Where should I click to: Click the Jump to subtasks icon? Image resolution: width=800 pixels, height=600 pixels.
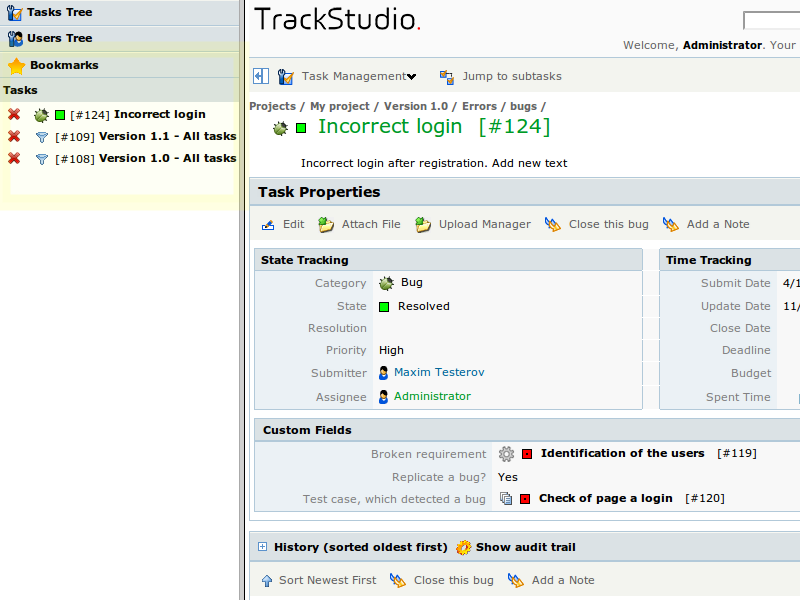[447, 77]
